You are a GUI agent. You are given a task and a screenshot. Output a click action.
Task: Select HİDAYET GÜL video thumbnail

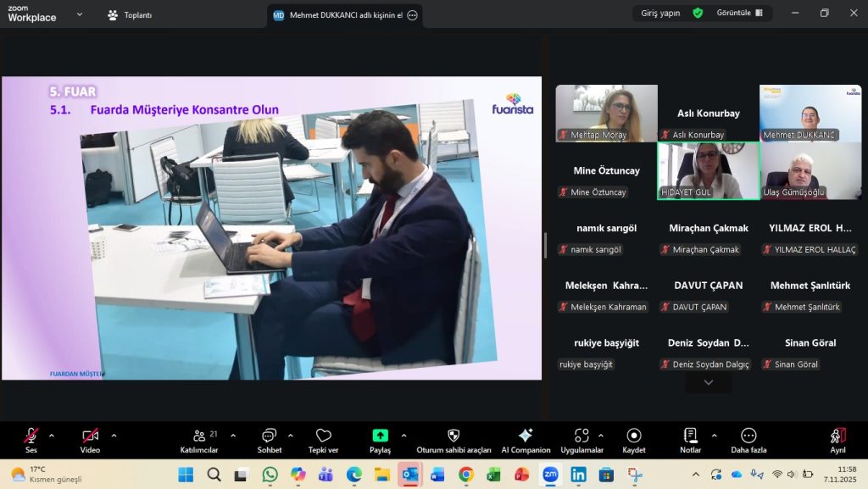pyautogui.click(x=709, y=170)
